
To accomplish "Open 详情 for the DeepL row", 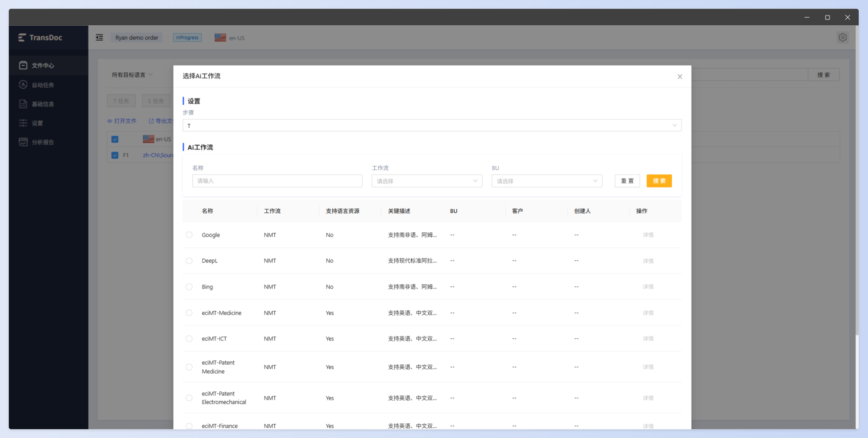I will [x=648, y=261].
